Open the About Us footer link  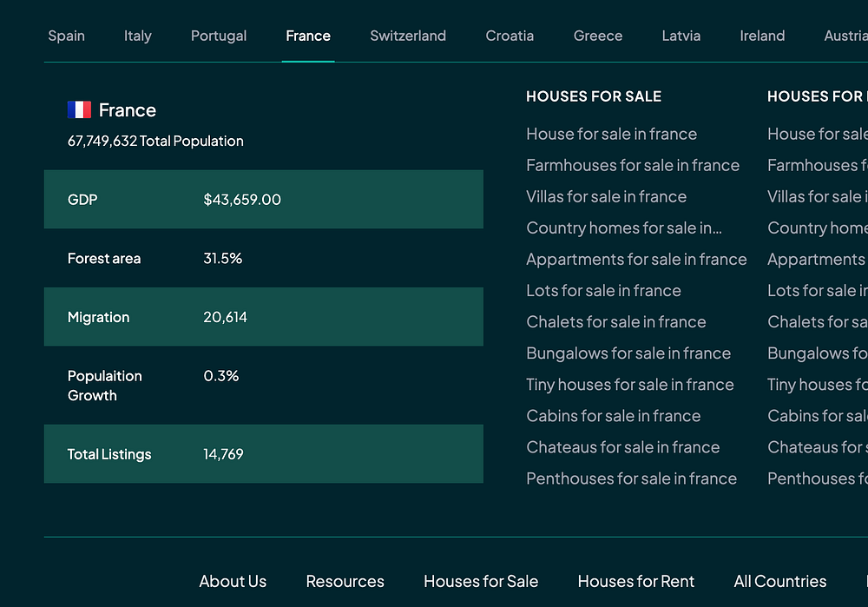(233, 582)
